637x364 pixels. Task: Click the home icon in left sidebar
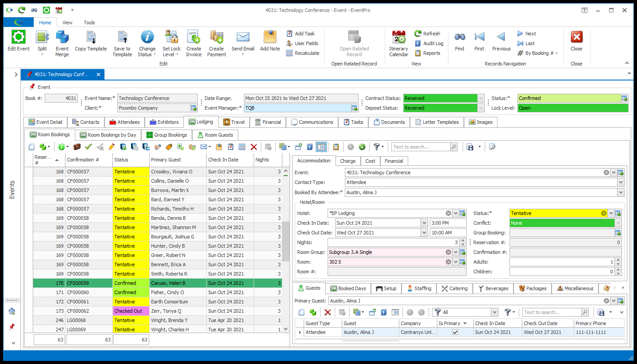pyautogui.click(x=12, y=311)
